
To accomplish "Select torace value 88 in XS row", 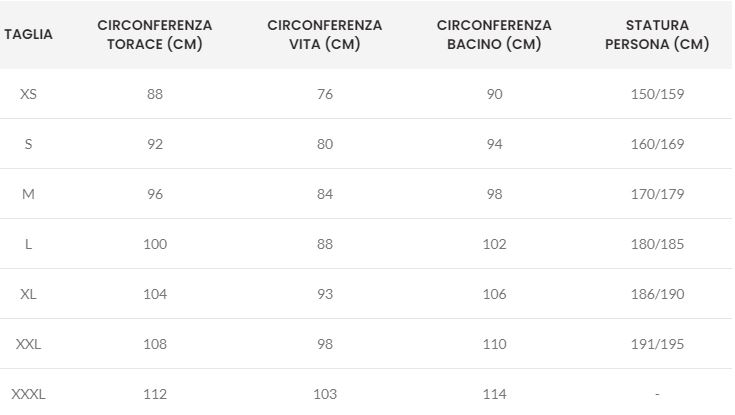I will (155, 94).
